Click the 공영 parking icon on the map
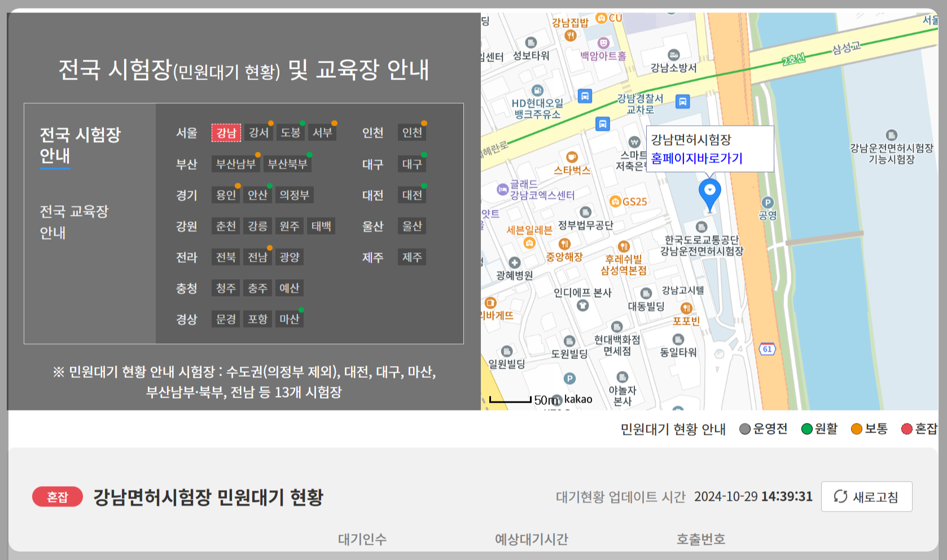 tap(766, 202)
